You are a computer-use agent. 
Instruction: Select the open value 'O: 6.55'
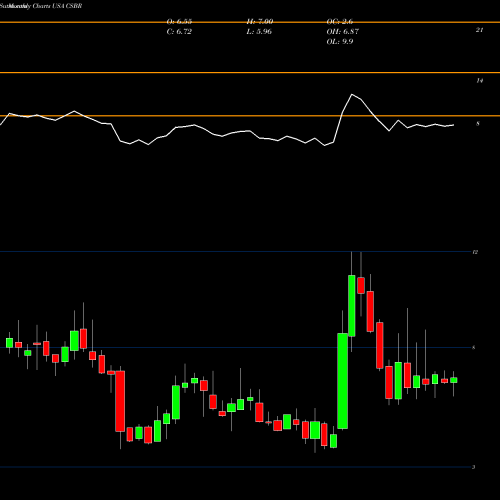(179, 22)
